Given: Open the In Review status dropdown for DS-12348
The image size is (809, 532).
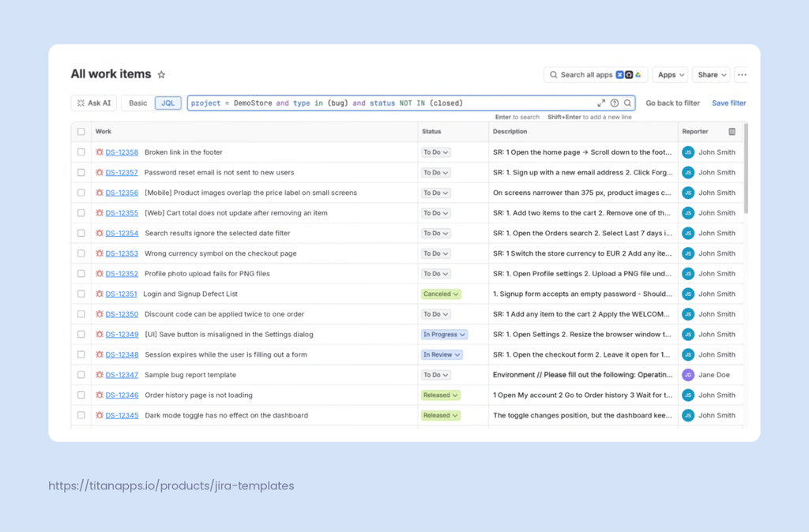Looking at the screenshot, I should coord(442,354).
